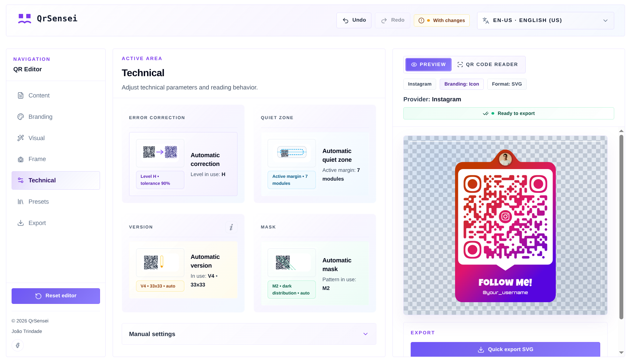Open the Branding section

tap(56, 117)
